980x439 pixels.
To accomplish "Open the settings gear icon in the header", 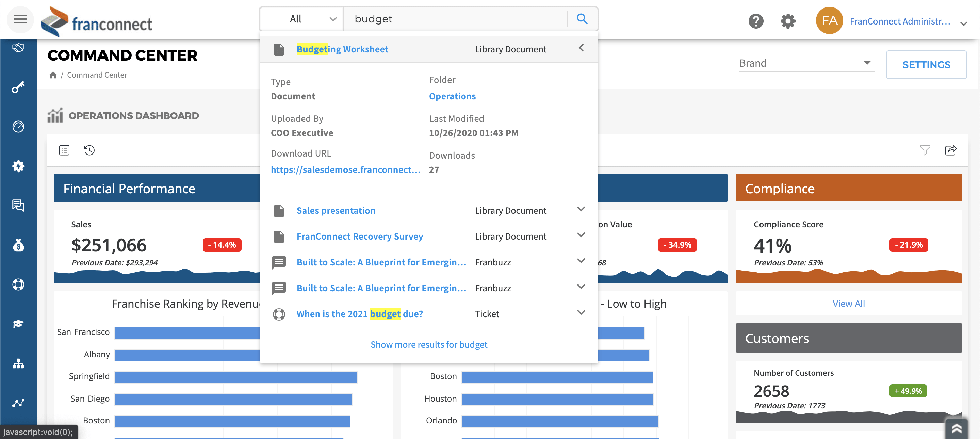I will [787, 21].
